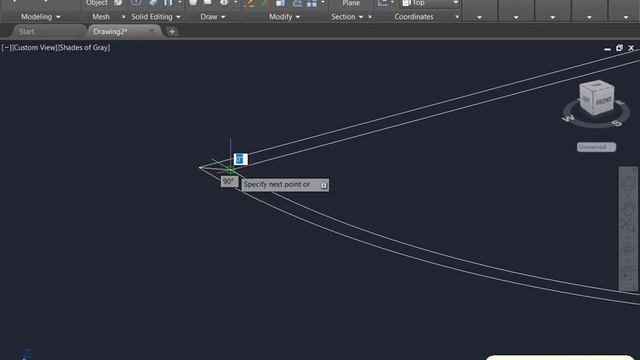Open the Shades of Gray visual style menu
The width and height of the screenshot is (640, 360).
point(84,48)
